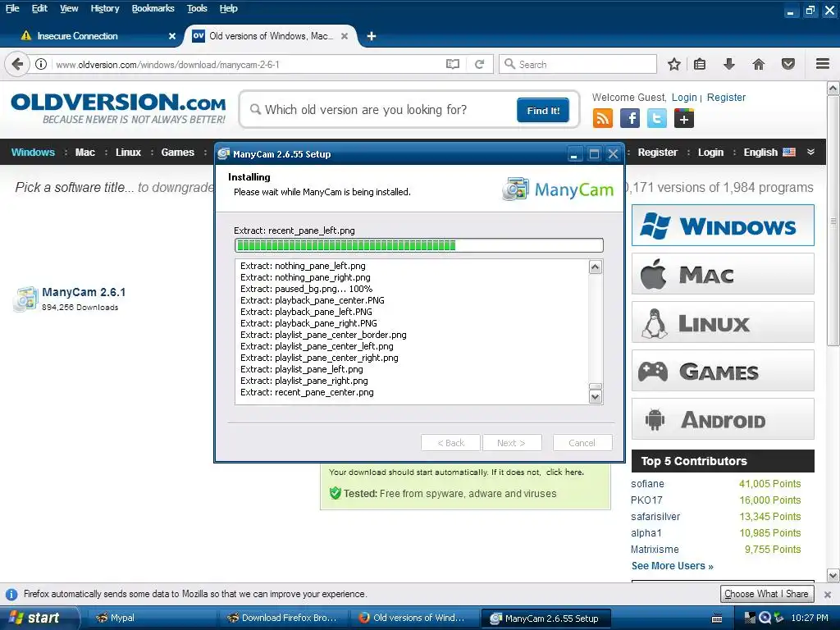Image resolution: width=840 pixels, height=630 pixels.
Task: Click OLDVERSION.com logo
Action: [x=118, y=108]
